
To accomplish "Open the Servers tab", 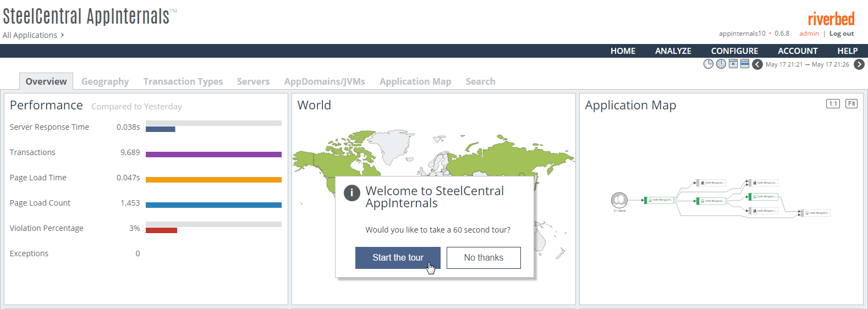I will pos(254,81).
